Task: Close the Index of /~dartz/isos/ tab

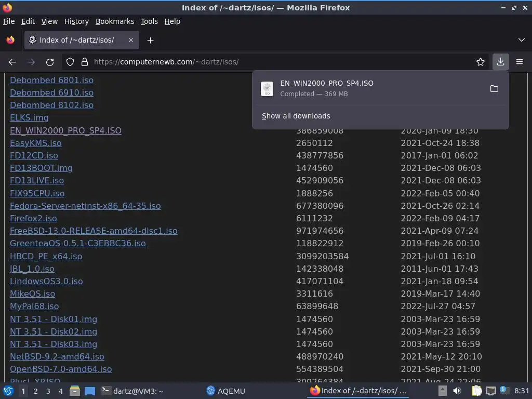Action: pyautogui.click(x=131, y=40)
